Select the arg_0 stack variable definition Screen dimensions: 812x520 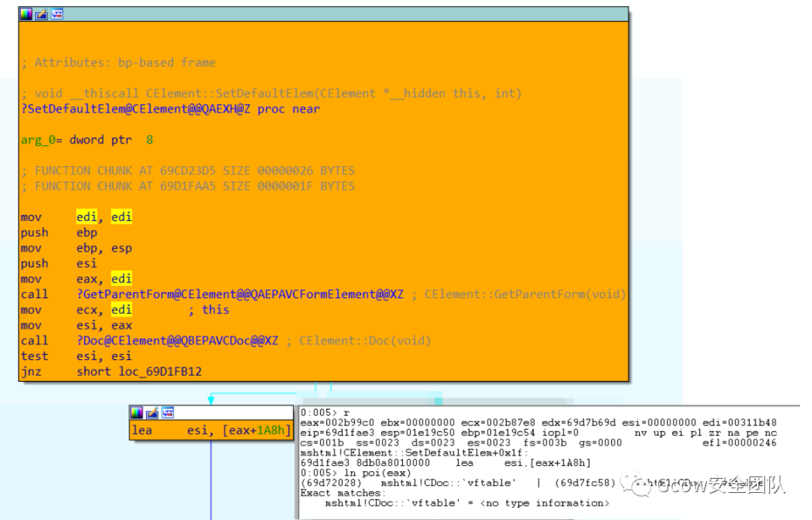coord(32,139)
